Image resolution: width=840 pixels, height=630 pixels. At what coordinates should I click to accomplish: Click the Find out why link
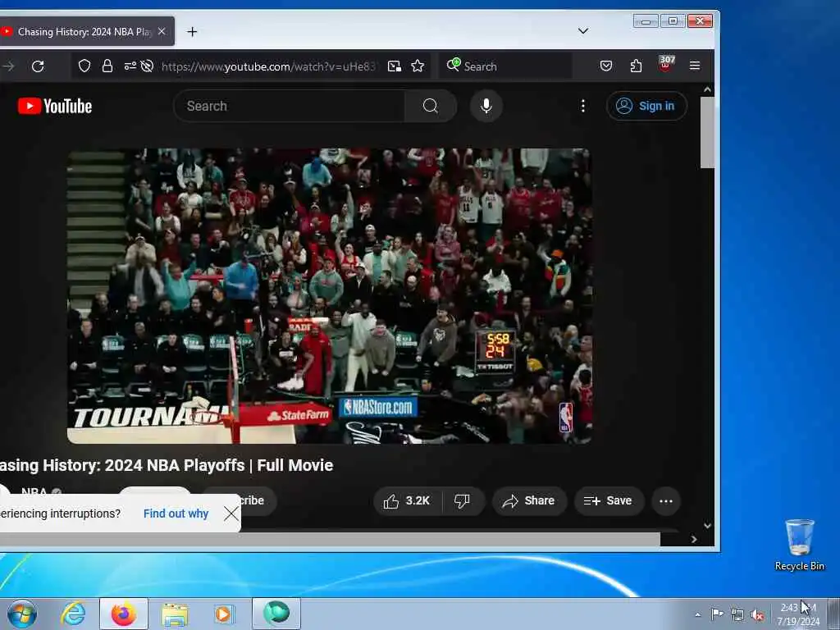[x=176, y=514]
